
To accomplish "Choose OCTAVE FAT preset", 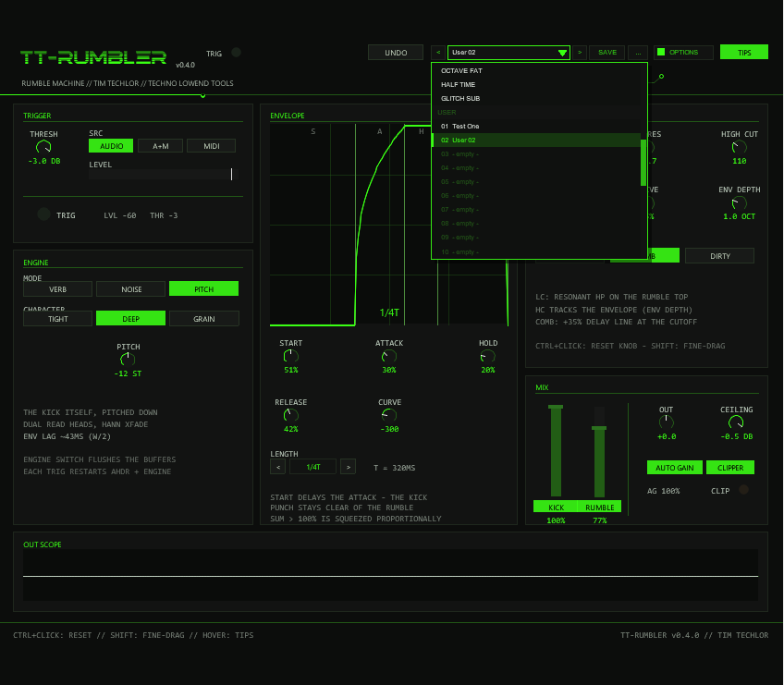I will pos(536,70).
